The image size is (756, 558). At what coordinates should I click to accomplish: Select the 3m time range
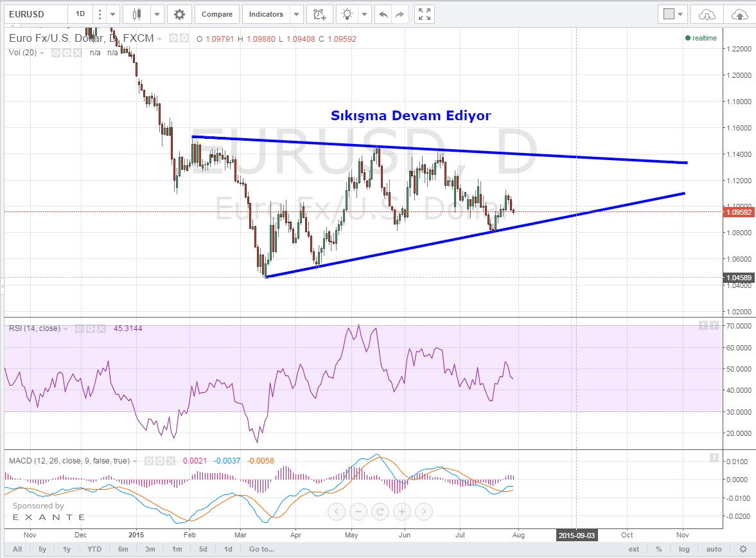(x=150, y=549)
